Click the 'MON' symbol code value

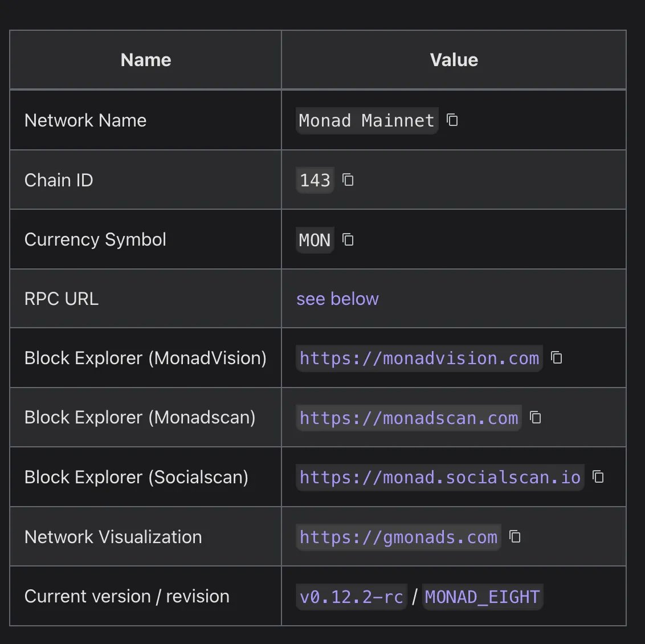(315, 241)
